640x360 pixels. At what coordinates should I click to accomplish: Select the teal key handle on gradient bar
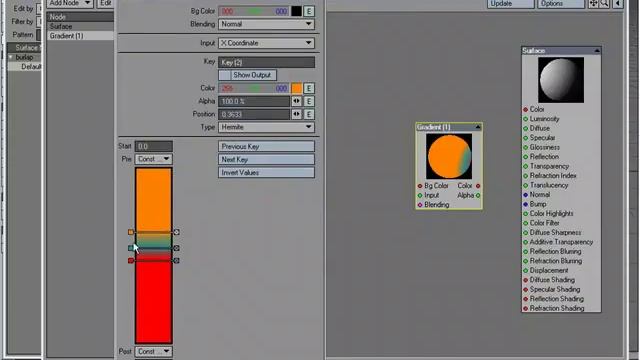point(131,248)
